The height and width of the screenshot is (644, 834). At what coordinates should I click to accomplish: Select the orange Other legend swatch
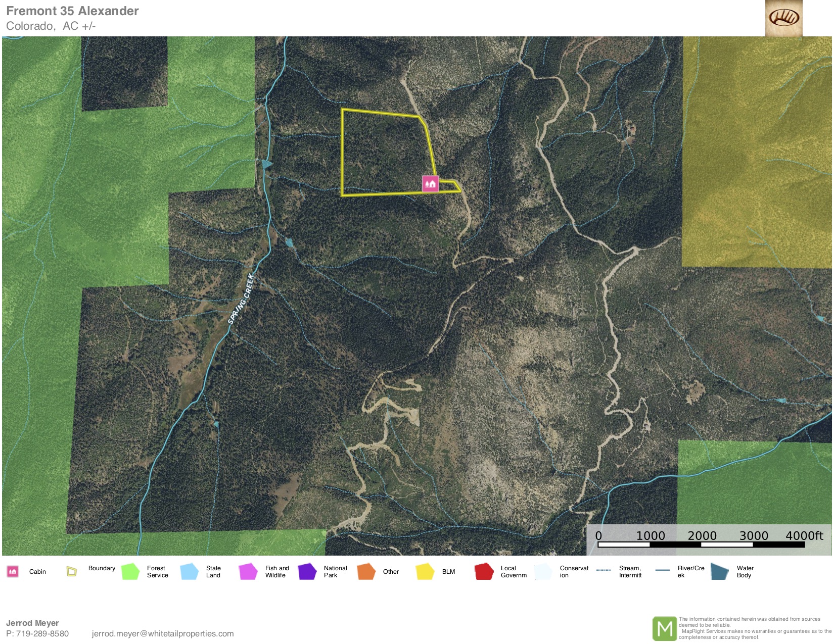point(366,572)
